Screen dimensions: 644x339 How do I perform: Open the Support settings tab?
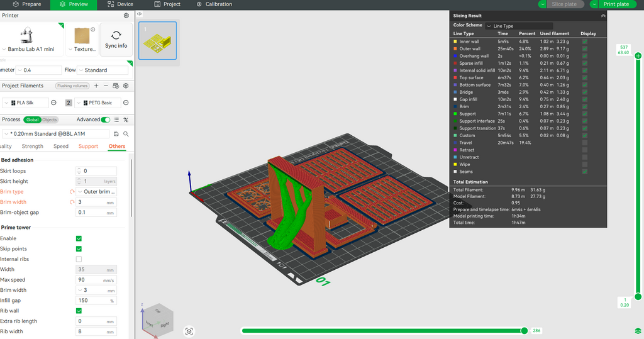tap(88, 147)
